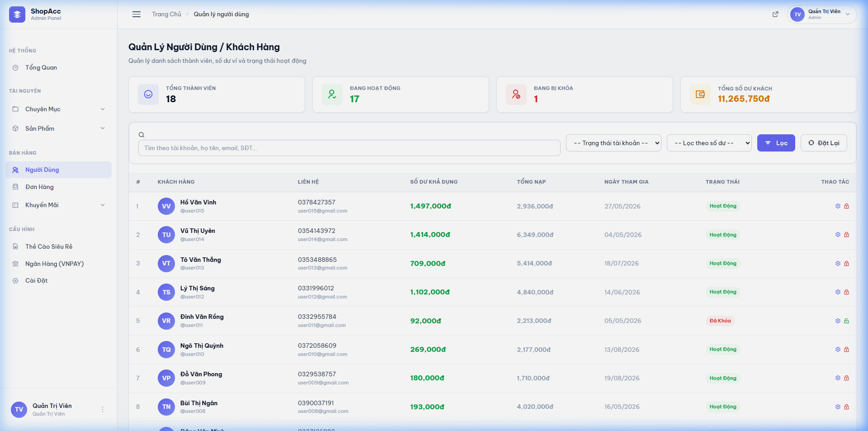868x431 pixels.
Task: Open the Lọc theo số dư dropdown
Action: [x=709, y=143]
